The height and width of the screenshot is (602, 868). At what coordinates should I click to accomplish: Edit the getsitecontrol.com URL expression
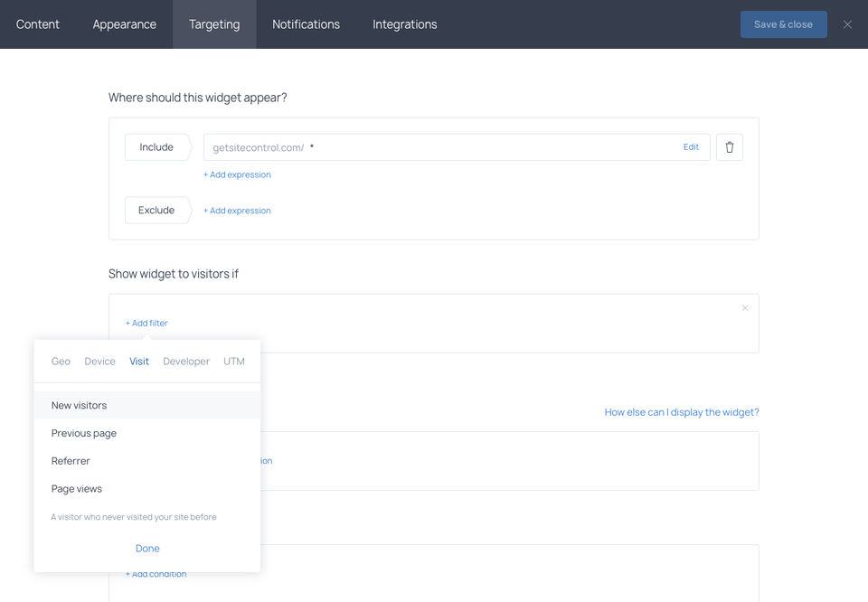691,147
